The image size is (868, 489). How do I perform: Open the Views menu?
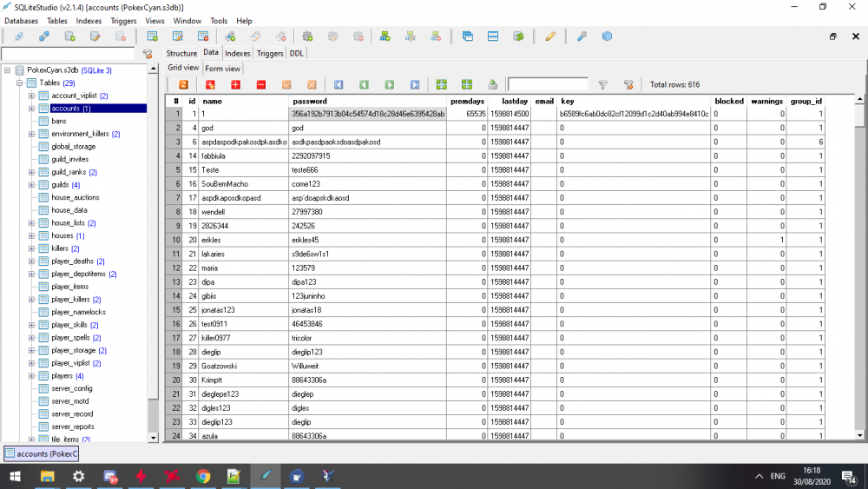click(155, 21)
